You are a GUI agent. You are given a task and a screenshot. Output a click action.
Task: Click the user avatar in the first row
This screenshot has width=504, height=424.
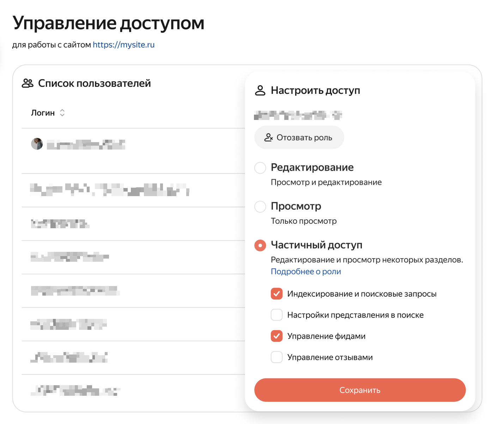pyautogui.click(x=37, y=144)
